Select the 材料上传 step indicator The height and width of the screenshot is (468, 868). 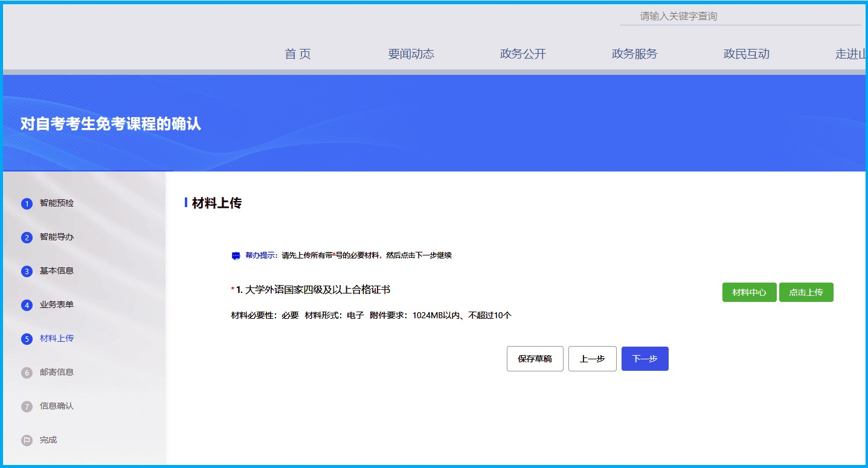[x=27, y=339]
